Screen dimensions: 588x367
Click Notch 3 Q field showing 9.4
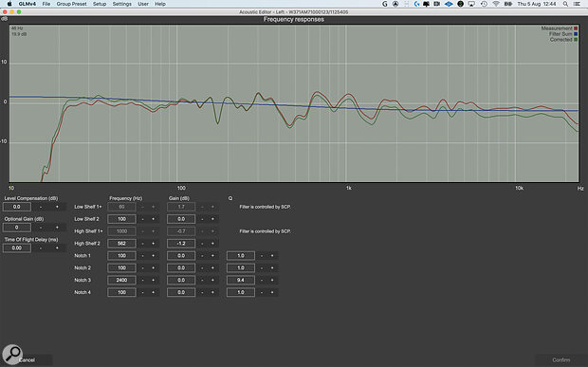(241, 280)
